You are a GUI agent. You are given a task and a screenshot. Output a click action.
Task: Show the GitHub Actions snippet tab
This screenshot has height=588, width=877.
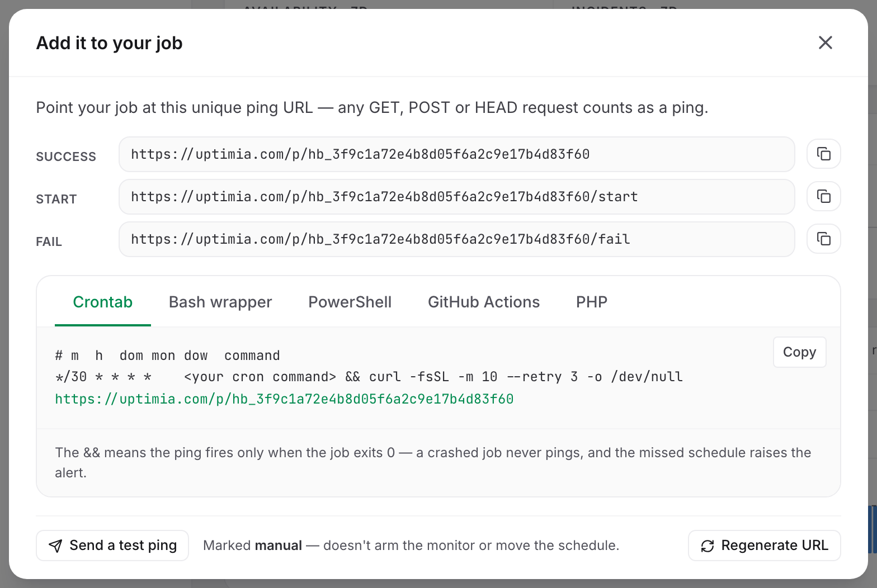(x=484, y=302)
